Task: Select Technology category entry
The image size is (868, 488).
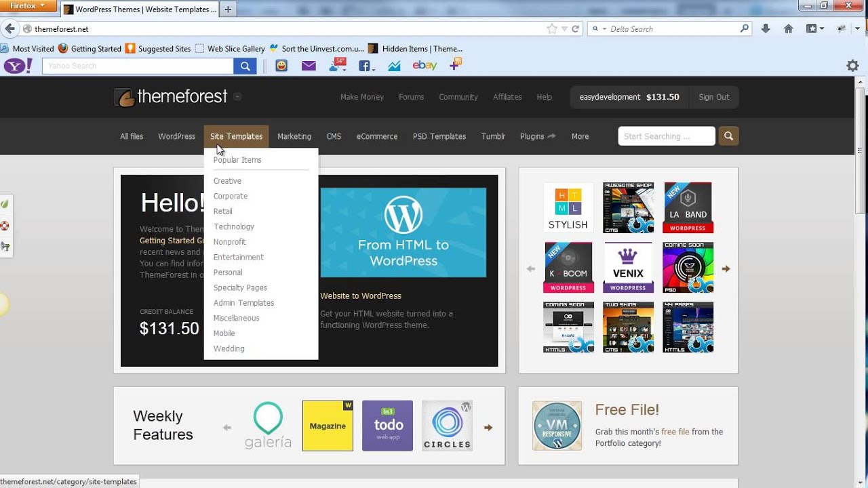Action: [x=234, y=226]
